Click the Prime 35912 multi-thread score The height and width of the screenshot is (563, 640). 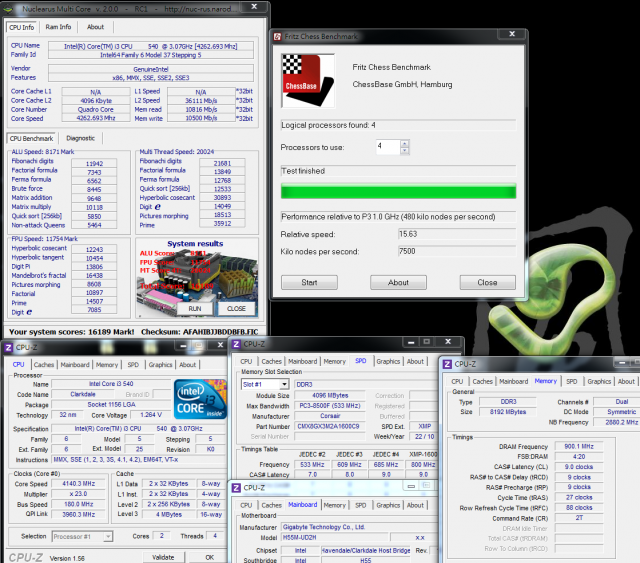(222, 224)
